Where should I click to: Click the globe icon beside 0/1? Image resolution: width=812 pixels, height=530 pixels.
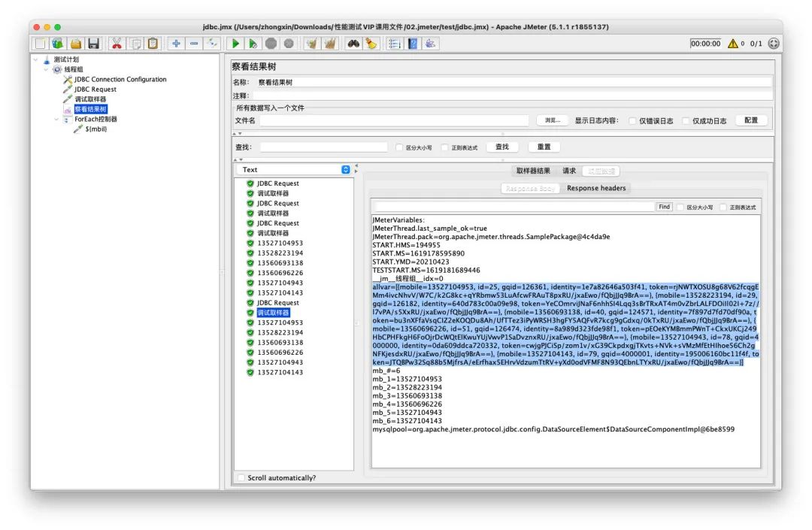[774, 44]
